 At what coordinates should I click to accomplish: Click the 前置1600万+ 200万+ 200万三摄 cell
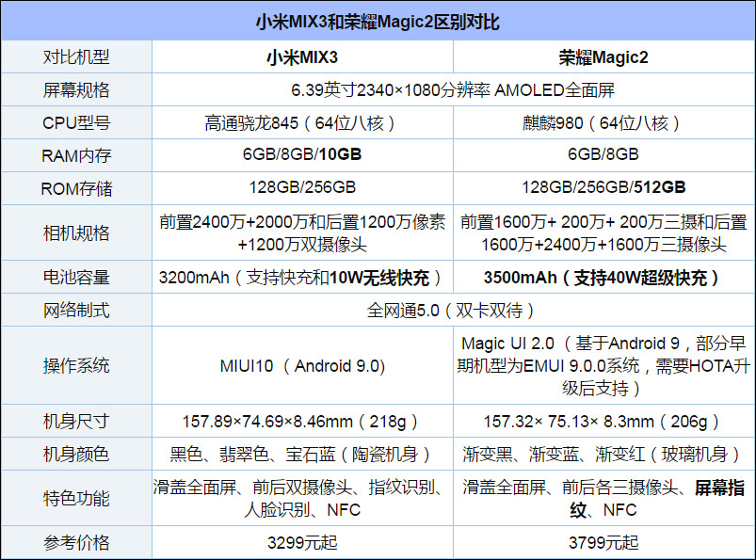[x=603, y=233]
